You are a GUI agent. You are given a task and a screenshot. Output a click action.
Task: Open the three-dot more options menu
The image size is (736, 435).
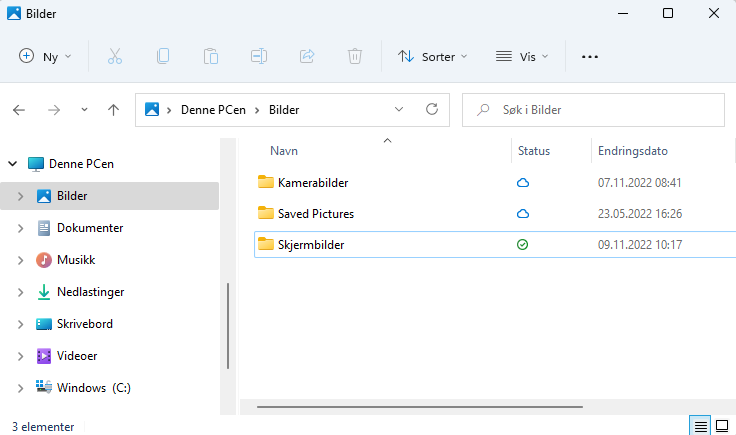[590, 57]
